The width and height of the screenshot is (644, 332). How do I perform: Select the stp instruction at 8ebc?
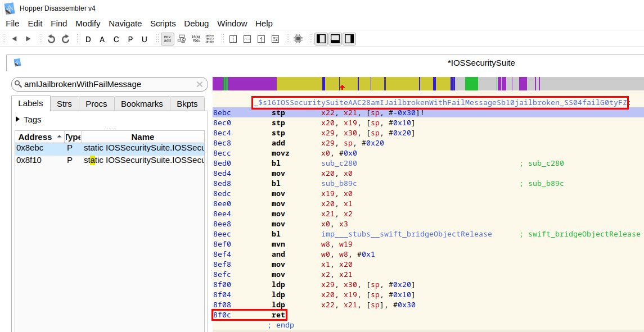[429, 113]
